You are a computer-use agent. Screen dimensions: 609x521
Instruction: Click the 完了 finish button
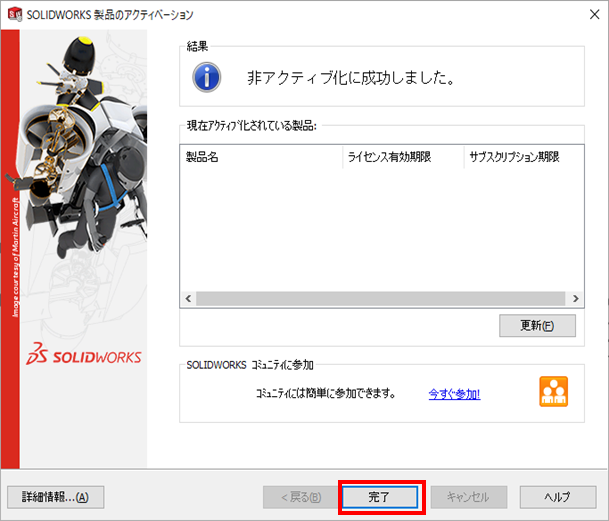(379, 497)
